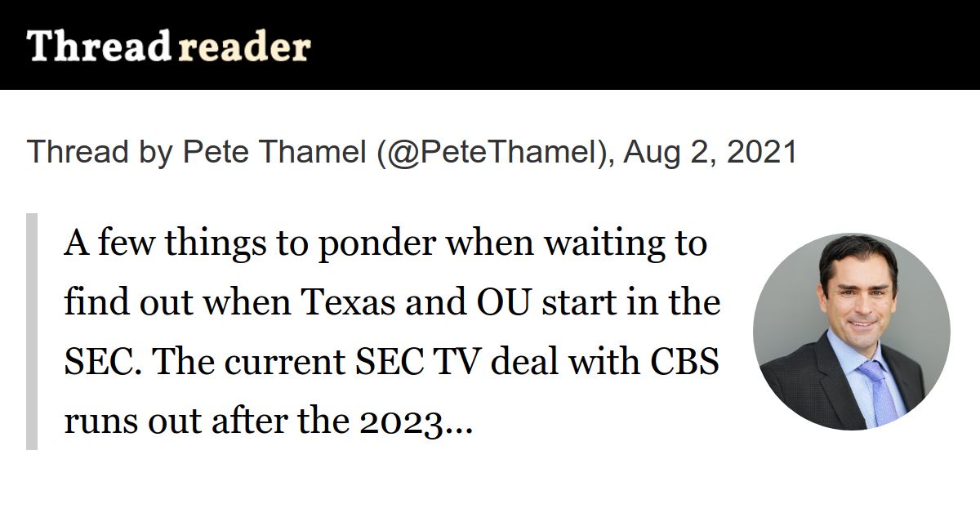Click the word "reader" in the logo

click(x=243, y=47)
